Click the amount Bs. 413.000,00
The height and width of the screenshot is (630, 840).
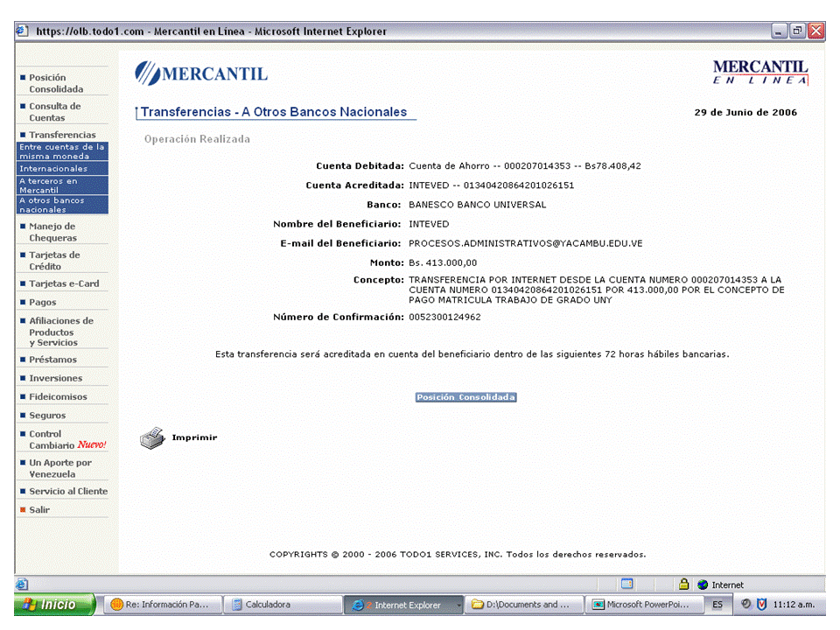coord(443,262)
